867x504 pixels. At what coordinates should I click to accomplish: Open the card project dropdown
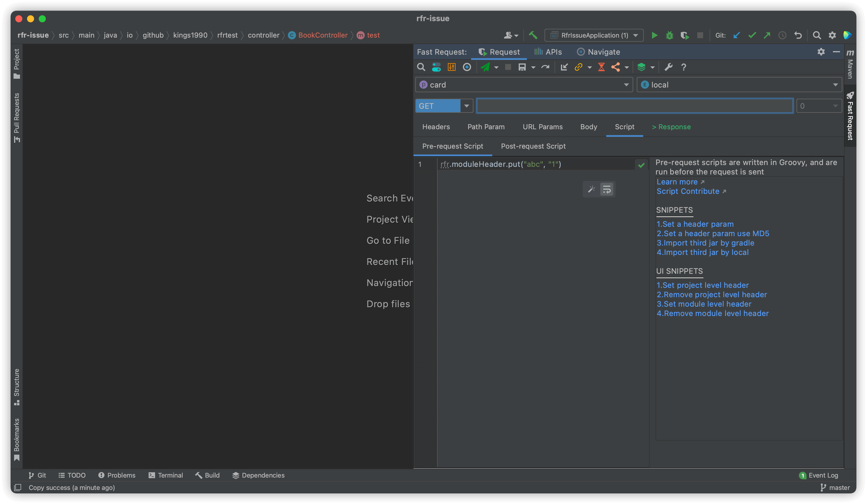tap(626, 85)
